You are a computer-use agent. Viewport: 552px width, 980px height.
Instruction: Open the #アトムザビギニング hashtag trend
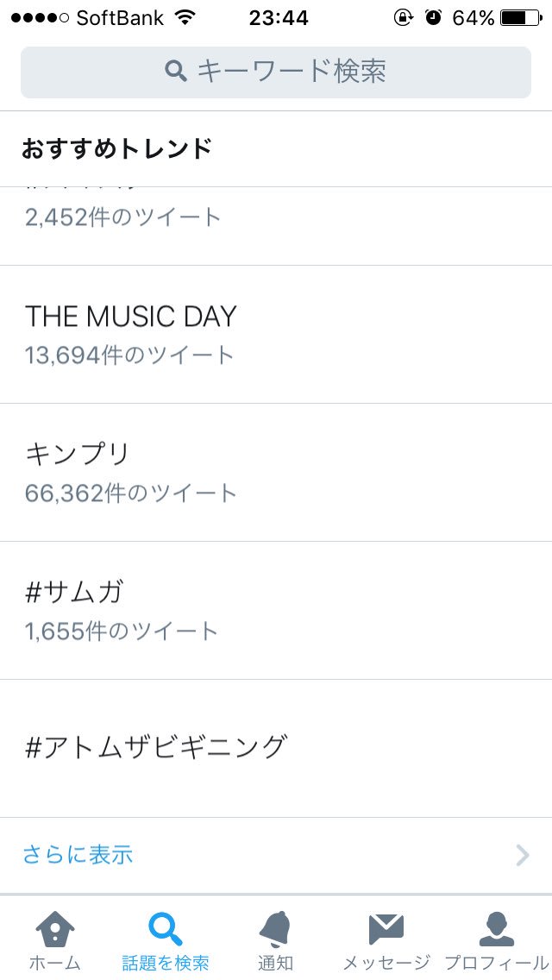coord(155,746)
